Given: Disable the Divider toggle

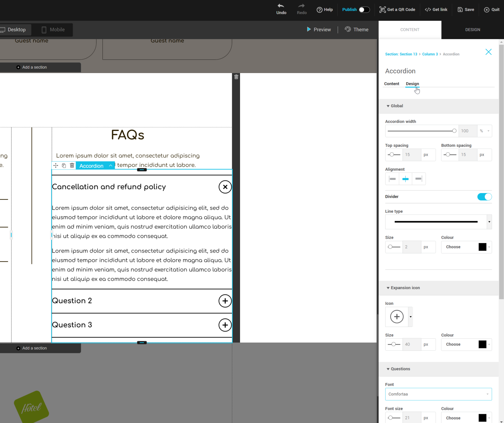Looking at the screenshot, I should (484, 197).
